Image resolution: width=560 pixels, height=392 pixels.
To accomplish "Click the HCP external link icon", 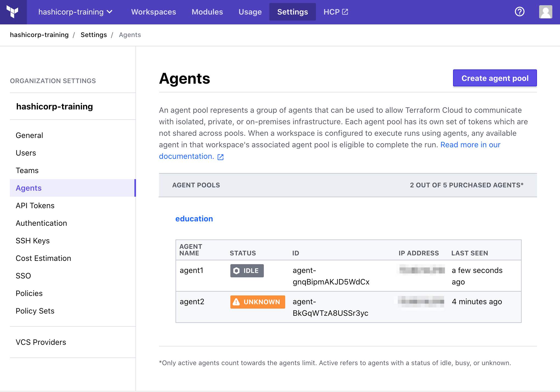I will pyautogui.click(x=345, y=12).
